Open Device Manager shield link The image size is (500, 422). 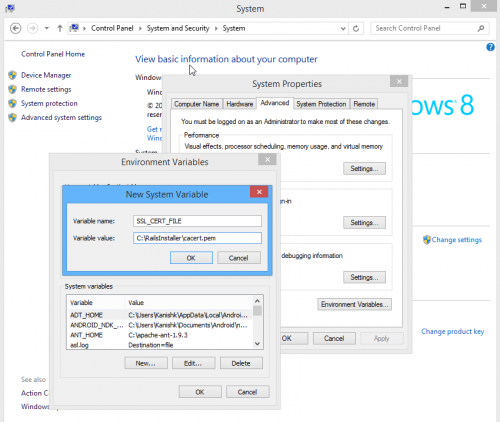coord(46,75)
